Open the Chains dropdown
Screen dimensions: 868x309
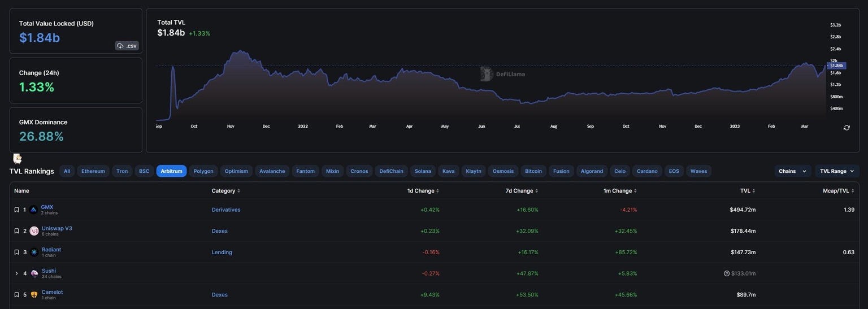[792, 171]
